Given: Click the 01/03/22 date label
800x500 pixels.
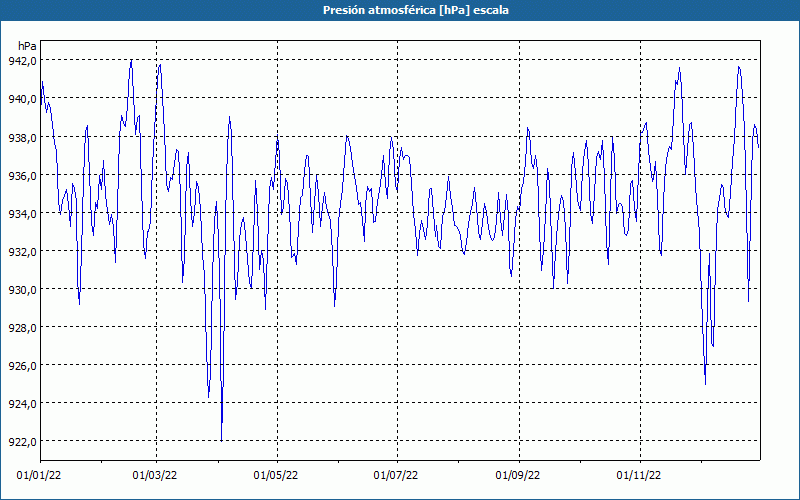Looking at the screenshot, I should click(x=155, y=476).
